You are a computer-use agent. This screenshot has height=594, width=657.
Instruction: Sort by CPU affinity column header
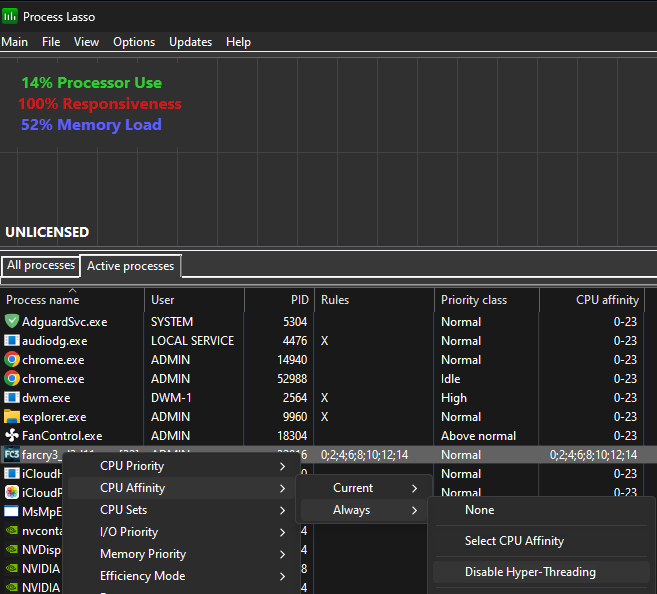tap(592, 300)
